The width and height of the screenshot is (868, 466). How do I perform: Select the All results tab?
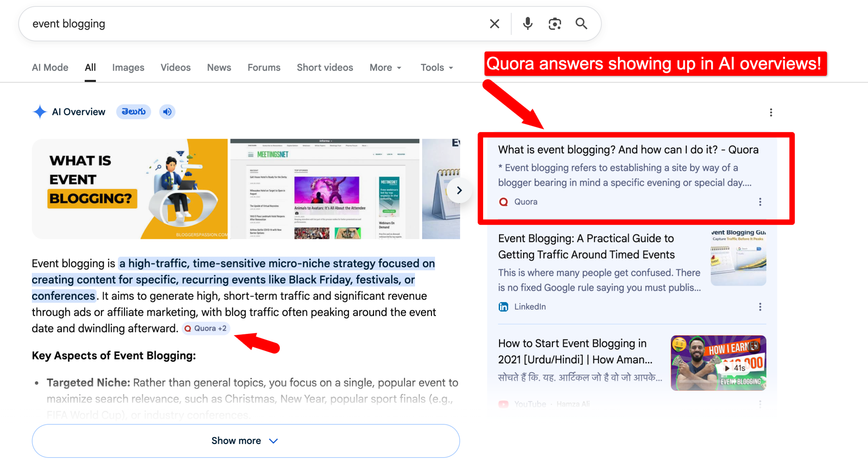pos(90,67)
